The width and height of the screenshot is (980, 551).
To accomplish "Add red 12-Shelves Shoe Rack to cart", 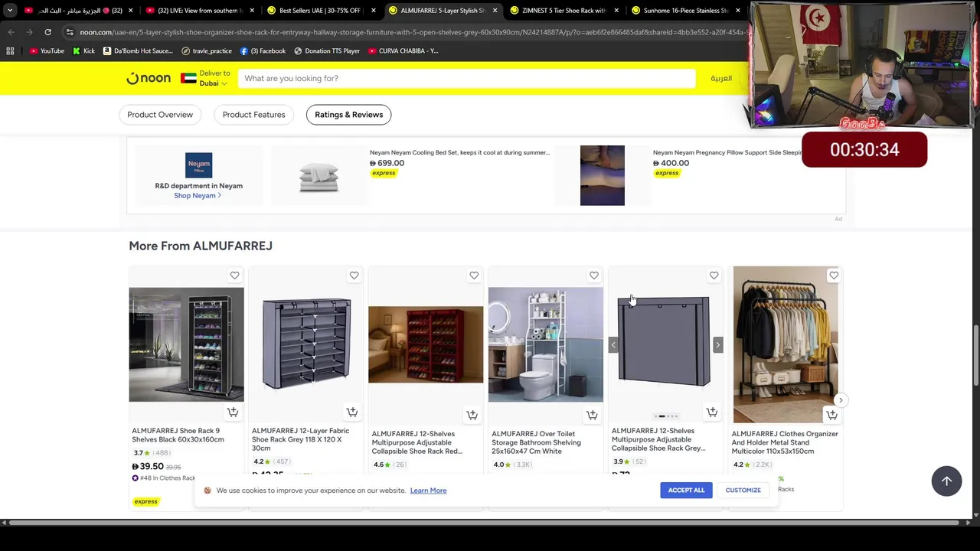I will click(x=472, y=415).
